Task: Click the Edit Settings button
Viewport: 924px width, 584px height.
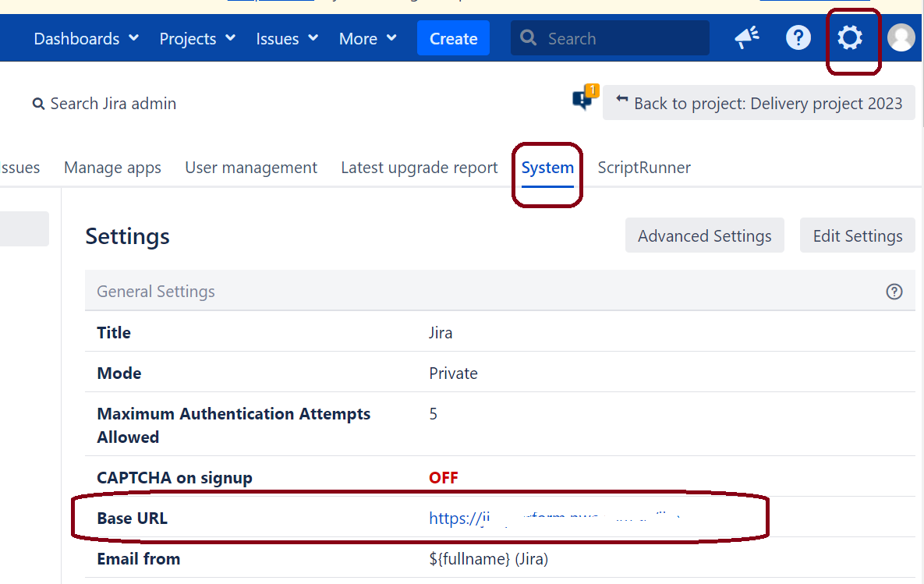Action: [x=857, y=235]
